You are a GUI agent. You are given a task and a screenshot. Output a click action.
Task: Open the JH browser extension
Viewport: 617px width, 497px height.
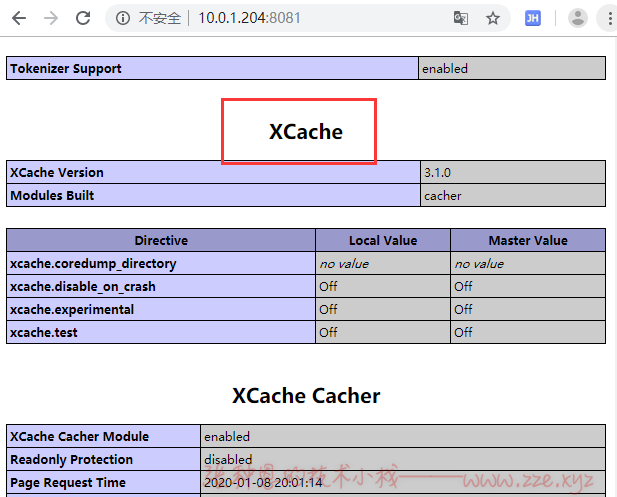[x=533, y=18]
